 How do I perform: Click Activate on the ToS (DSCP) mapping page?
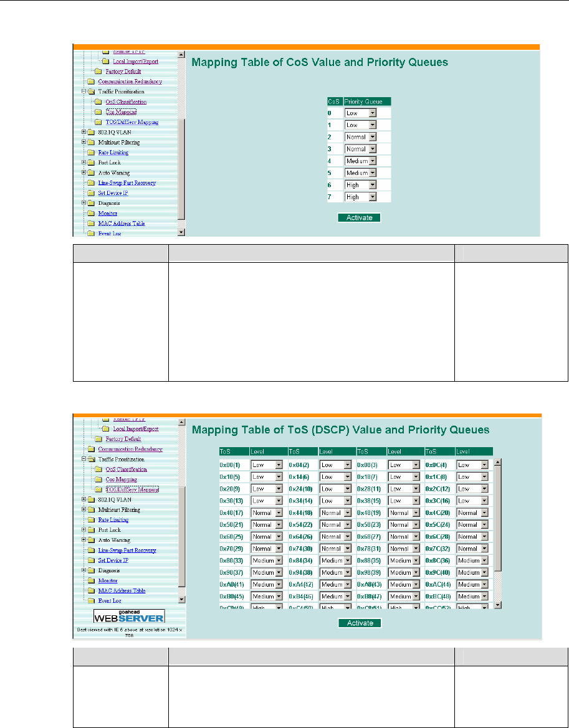tap(360, 623)
